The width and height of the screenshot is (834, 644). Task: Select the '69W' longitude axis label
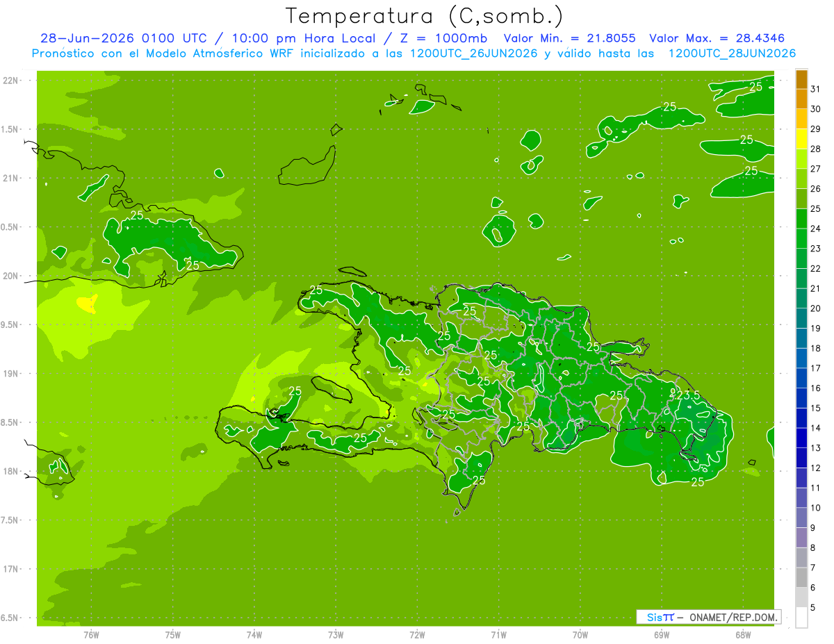pos(662,634)
